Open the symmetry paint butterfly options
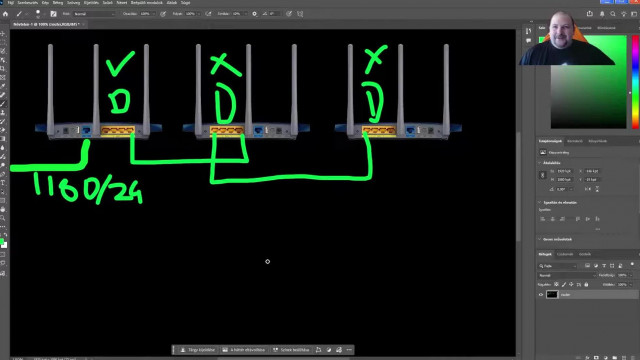Screen dimensions: 640x360 pos(300,14)
